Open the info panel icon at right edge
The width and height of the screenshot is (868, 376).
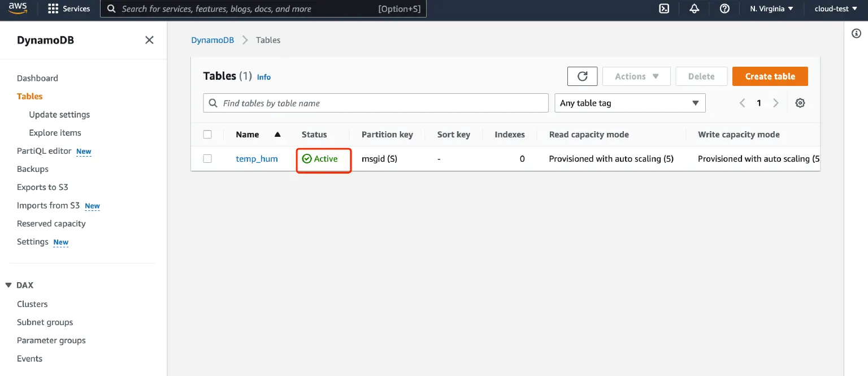[856, 34]
